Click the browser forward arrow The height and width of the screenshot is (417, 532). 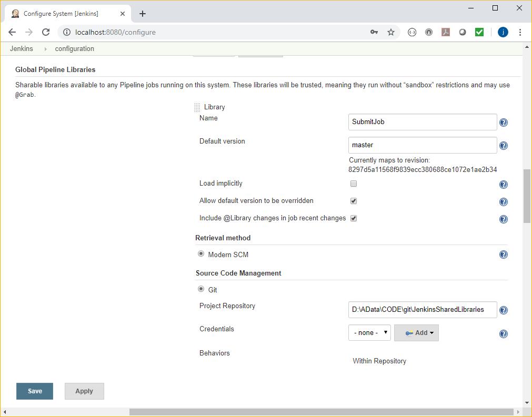coord(29,32)
